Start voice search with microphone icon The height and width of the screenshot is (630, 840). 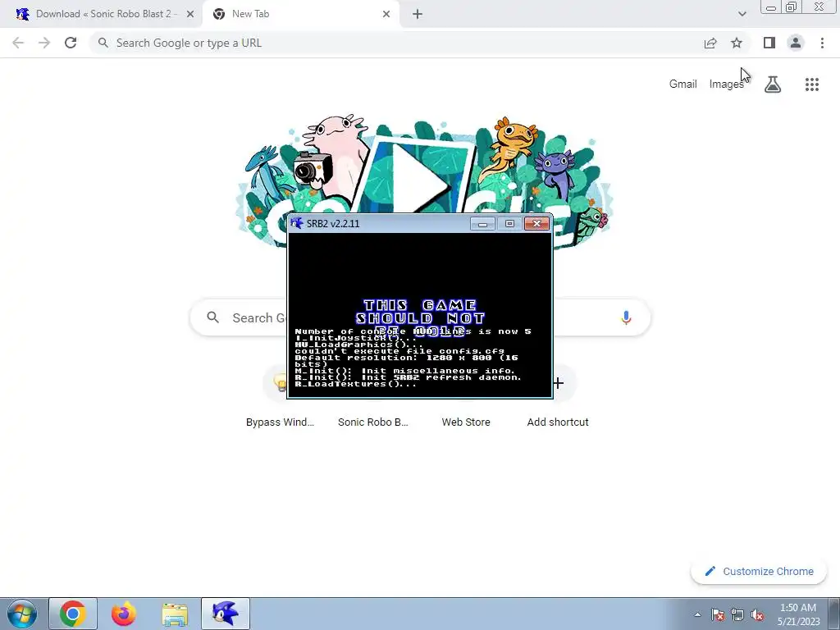pyautogui.click(x=626, y=317)
